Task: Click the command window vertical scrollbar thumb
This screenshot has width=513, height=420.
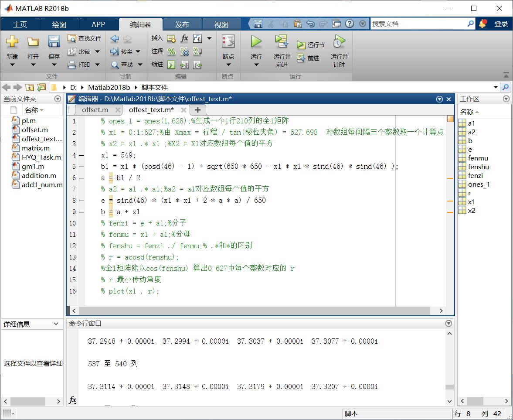Action: pos(449,387)
